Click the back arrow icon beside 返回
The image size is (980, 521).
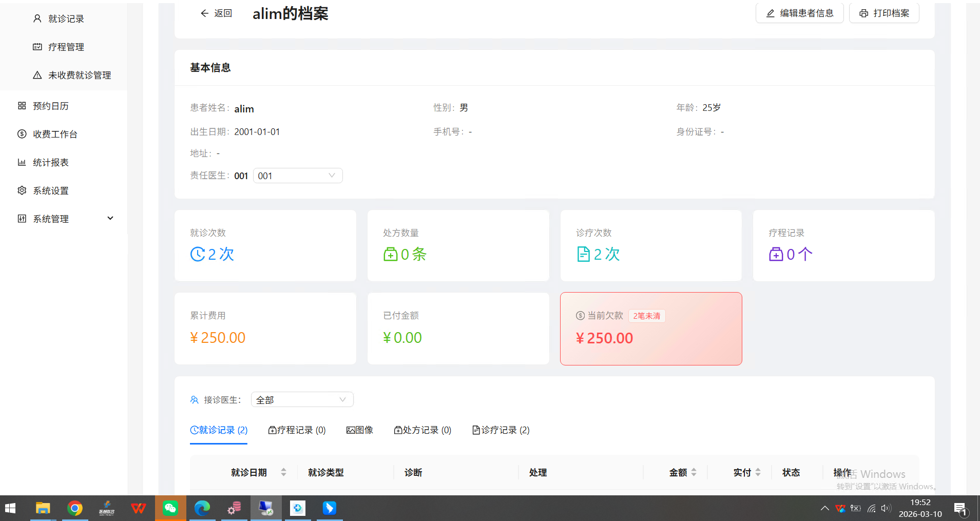[204, 13]
